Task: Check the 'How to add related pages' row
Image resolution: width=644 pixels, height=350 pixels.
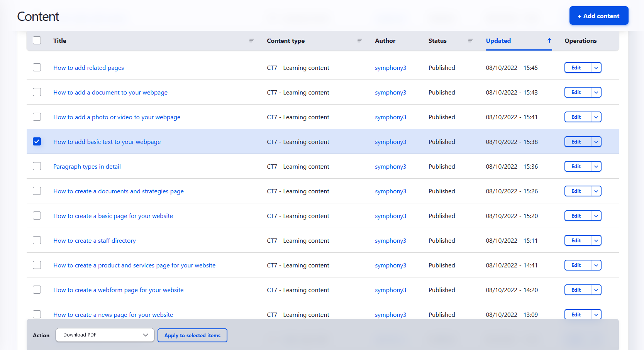Action: tap(37, 68)
